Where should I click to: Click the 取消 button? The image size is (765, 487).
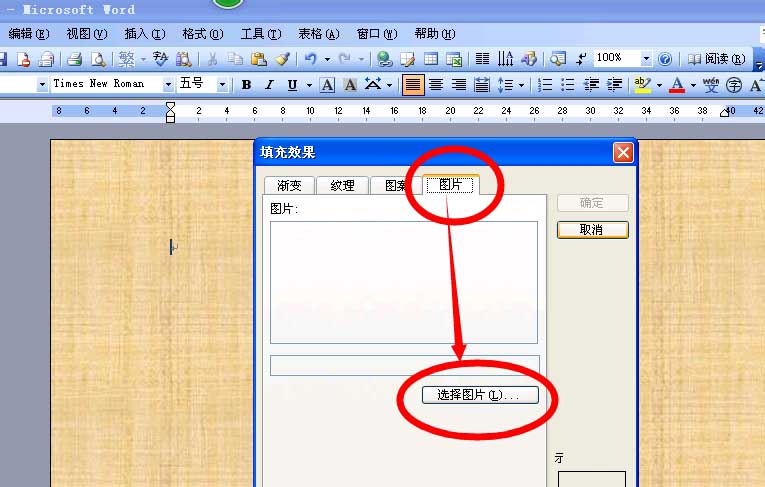[x=592, y=230]
